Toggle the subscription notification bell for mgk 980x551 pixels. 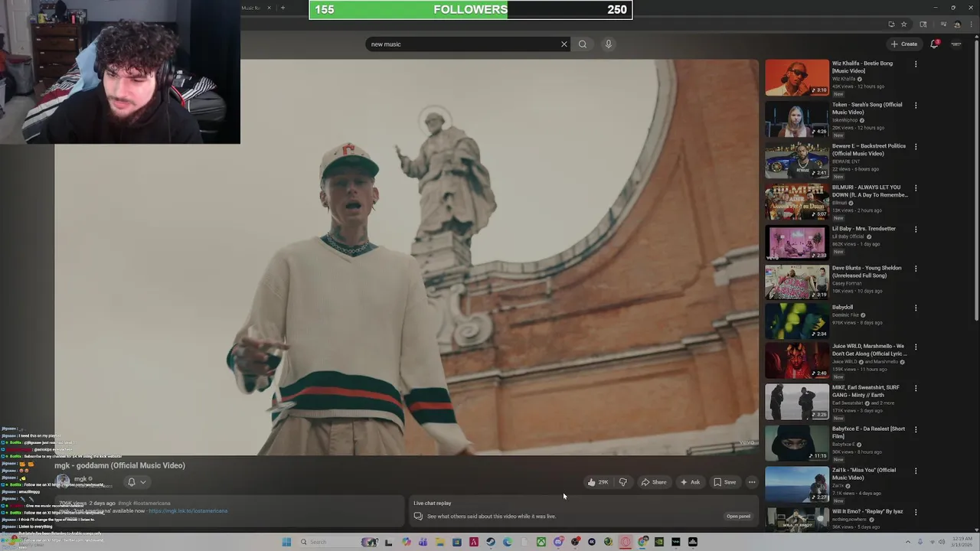[136, 482]
